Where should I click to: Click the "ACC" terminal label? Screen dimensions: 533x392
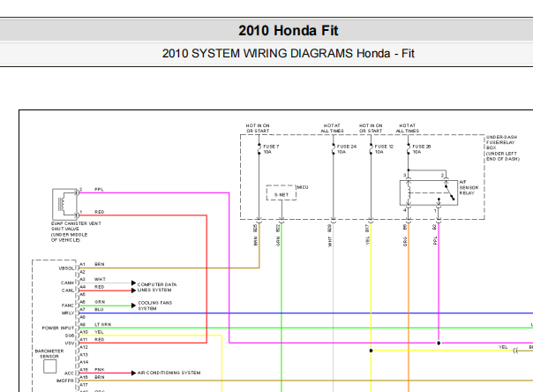[x=69, y=373]
